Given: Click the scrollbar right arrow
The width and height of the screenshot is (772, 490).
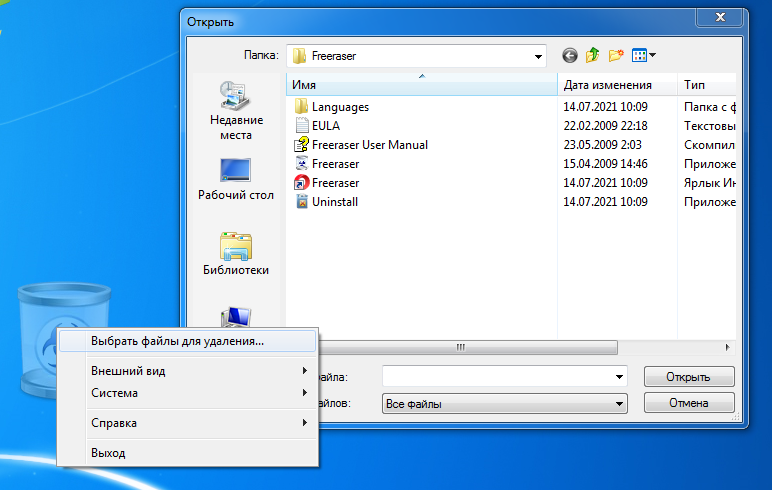Looking at the screenshot, I should coord(728,347).
